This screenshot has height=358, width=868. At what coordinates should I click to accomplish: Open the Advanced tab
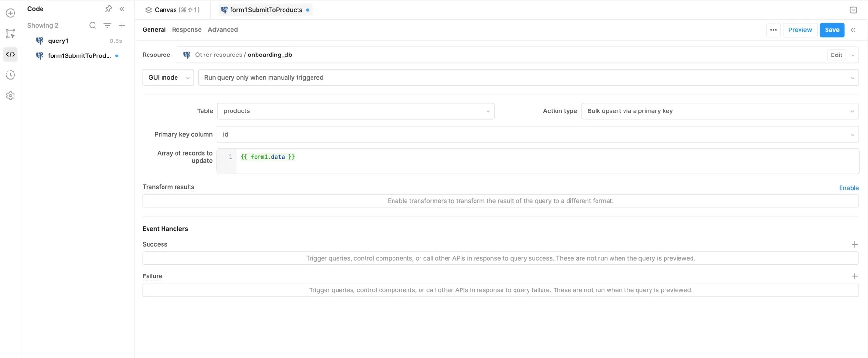point(223,30)
